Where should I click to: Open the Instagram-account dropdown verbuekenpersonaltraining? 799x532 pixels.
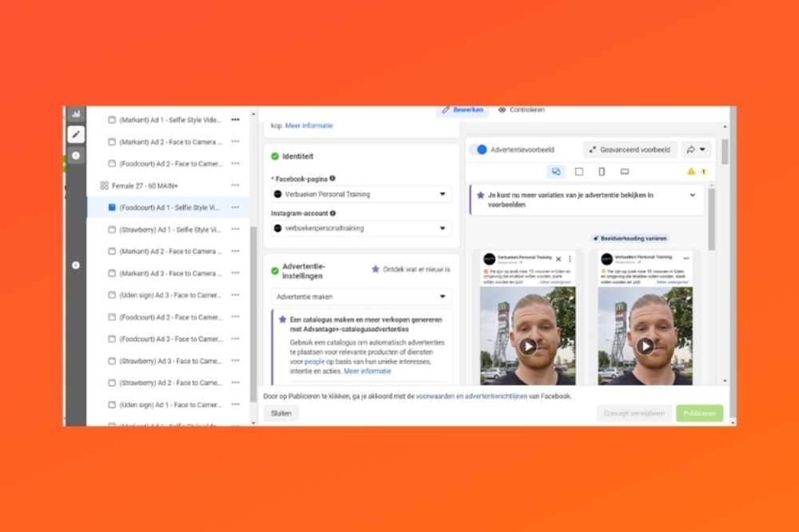361,228
